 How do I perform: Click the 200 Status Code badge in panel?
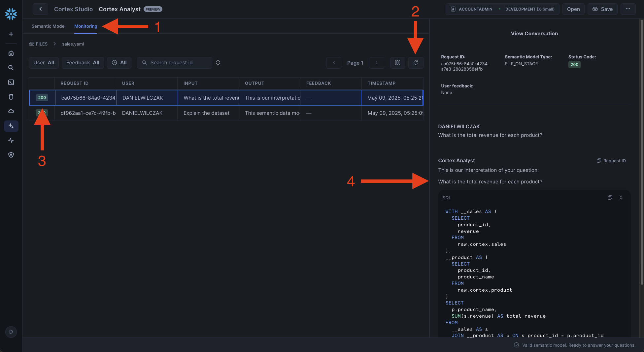(x=574, y=65)
